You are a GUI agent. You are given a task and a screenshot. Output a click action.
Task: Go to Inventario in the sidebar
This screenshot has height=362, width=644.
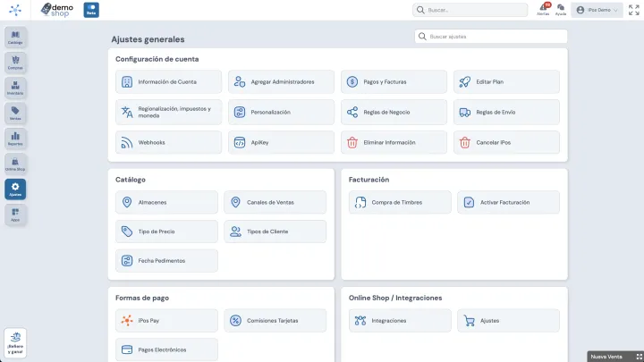[15, 88]
